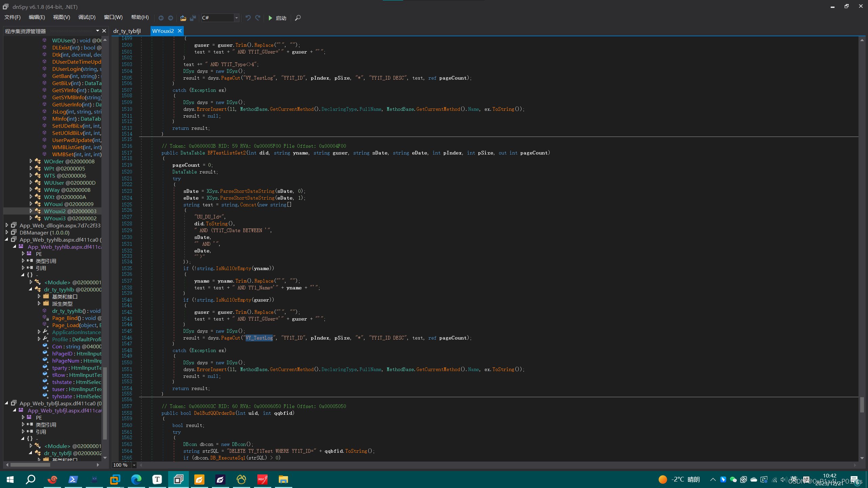Expand the App_Web_dllogin.aspx assembly node
The height and width of the screenshot is (488, 868).
tap(6, 225)
